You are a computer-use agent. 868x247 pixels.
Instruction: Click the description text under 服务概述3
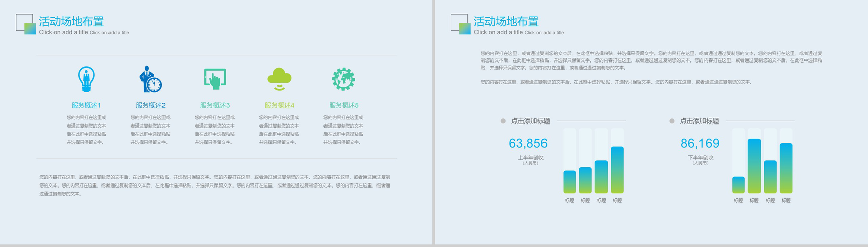point(215,130)
